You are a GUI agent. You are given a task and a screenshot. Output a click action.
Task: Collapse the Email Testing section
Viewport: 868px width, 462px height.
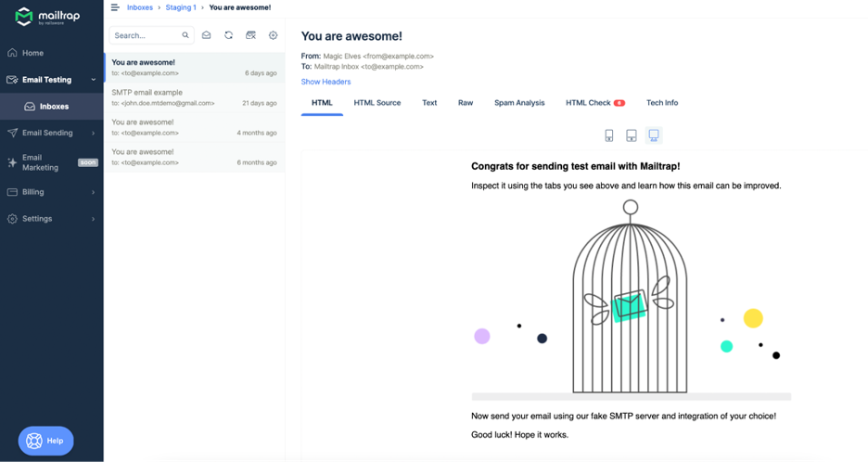[x=94, y=80]
